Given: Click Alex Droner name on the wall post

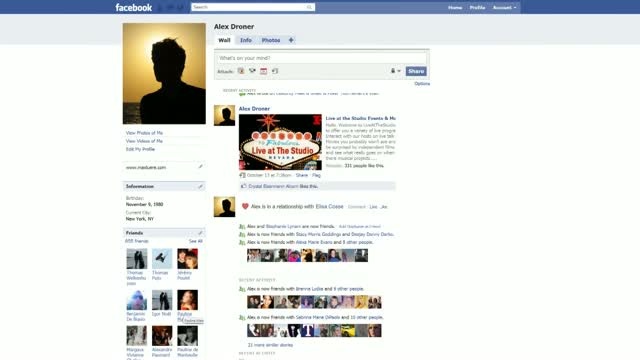Looking at the screenshot, I should [x=254, y=109].
